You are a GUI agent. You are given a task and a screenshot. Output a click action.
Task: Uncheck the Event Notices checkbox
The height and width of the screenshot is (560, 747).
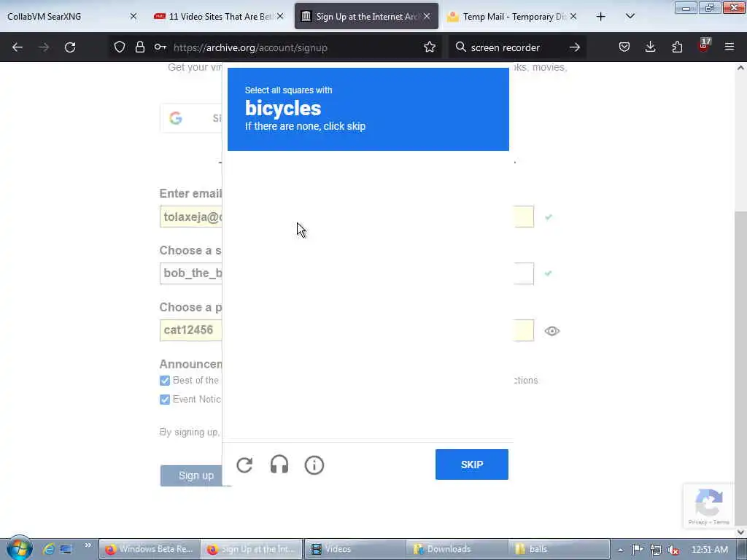(x=165, y=400)
